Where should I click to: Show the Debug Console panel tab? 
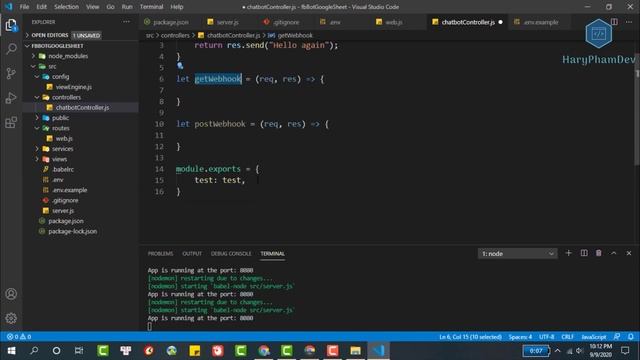[x=231, y=253]
